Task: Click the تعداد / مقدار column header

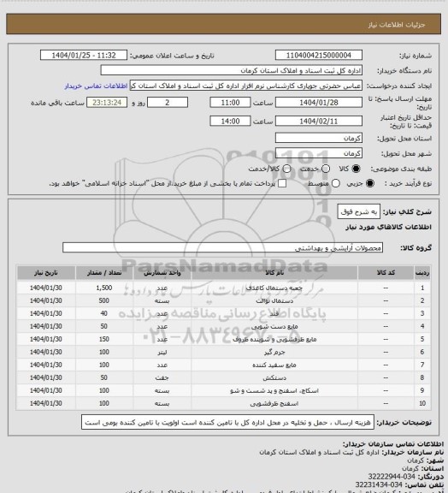Action: point(104,273)
